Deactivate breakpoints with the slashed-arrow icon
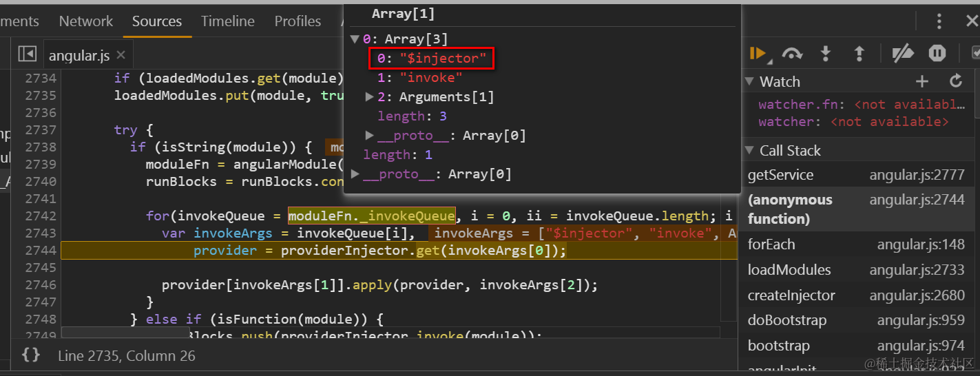The height and width of the screenshot is (376, 980). pos(903,53)
